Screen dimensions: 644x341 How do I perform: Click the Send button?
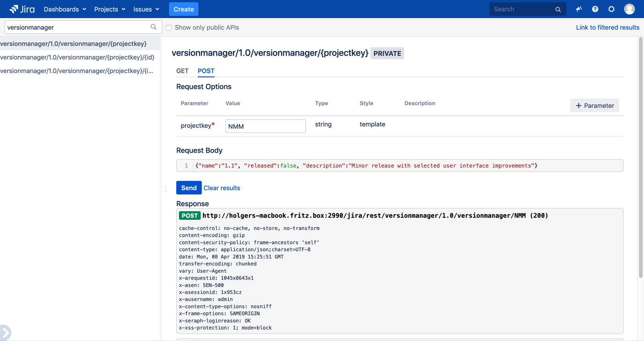189,188
